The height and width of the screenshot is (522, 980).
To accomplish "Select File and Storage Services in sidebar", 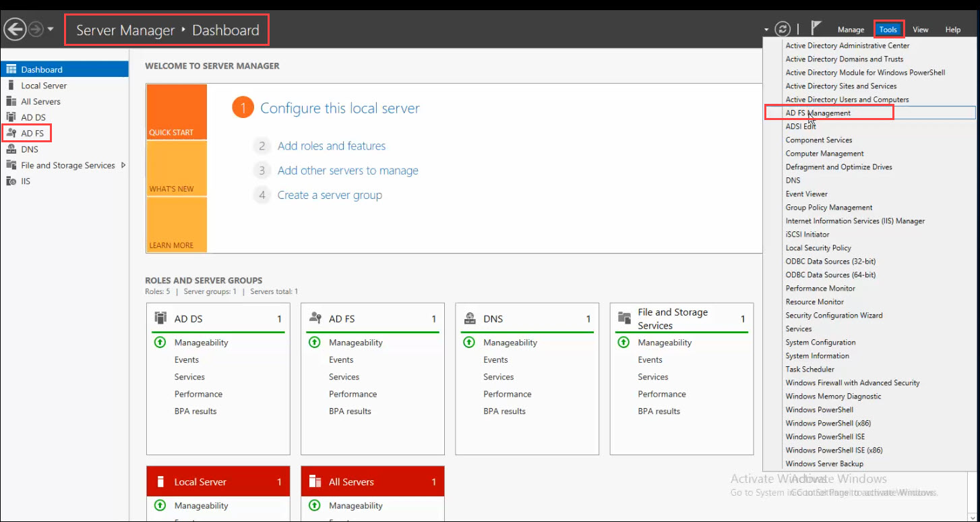I will pos(65,165).
